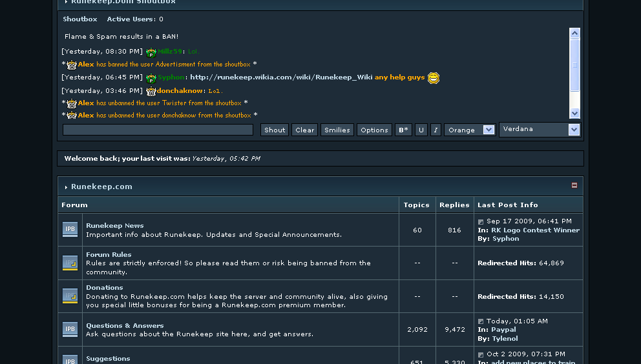641x364 pixels.
Task: Click the Shoutbox label text
Action: tap(80, 19)
